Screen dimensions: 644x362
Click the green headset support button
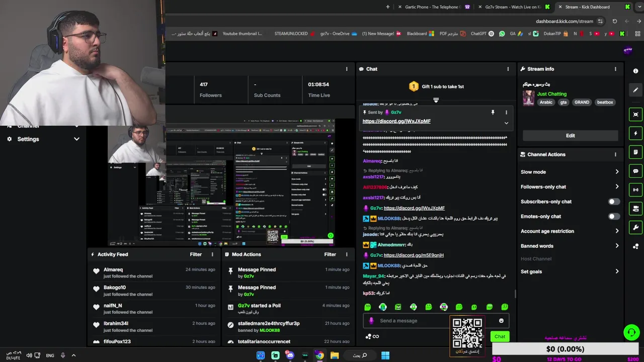(x=631, y=332)
